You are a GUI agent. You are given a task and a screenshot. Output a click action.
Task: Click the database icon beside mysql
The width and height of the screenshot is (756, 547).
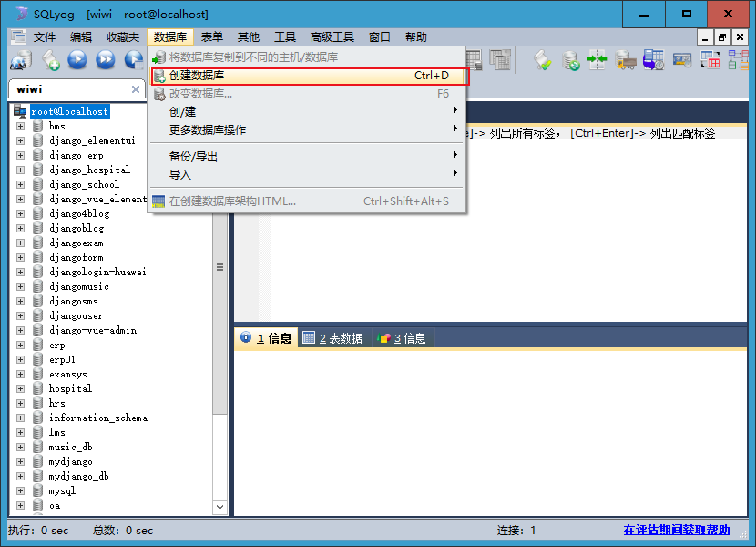coord(38,490)
